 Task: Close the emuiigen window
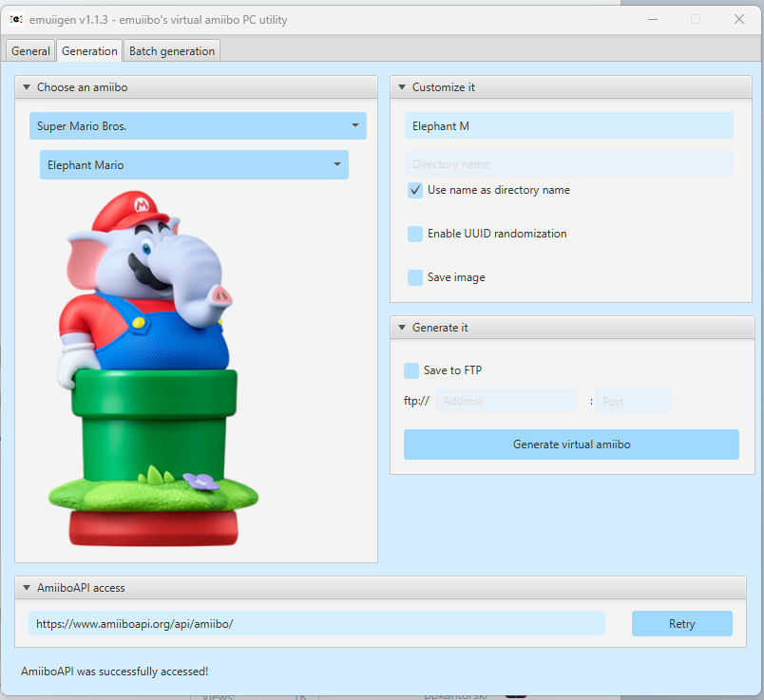point(738,20)
